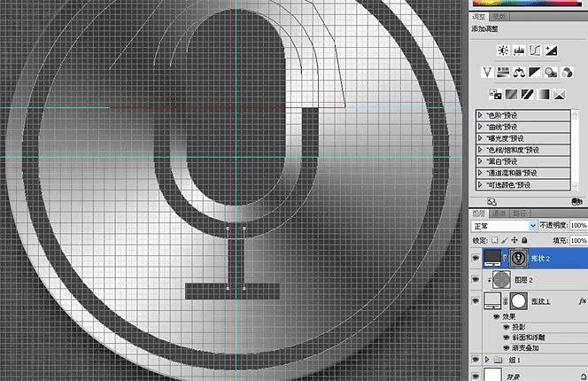588x381 pixels.
Task: Hide the 投影 drop shadow effect
Action: (506, 327)
